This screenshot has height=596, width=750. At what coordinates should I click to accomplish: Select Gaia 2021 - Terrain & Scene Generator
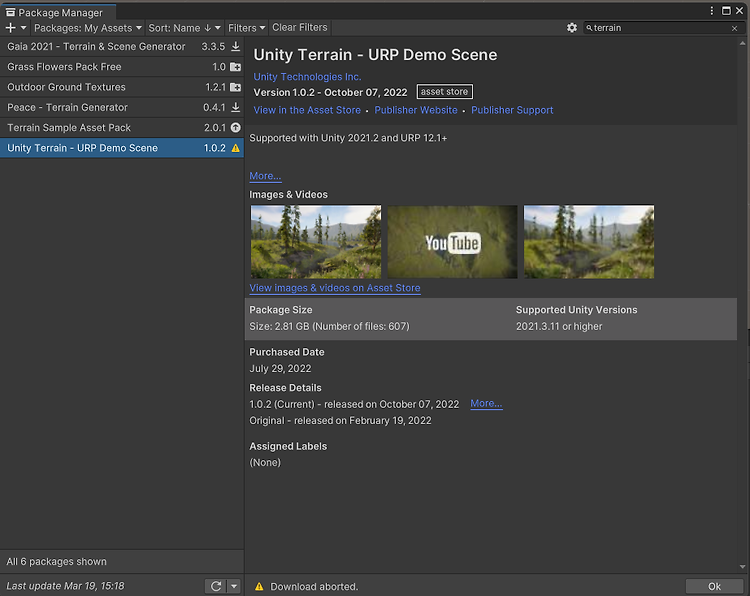[121, 46]
